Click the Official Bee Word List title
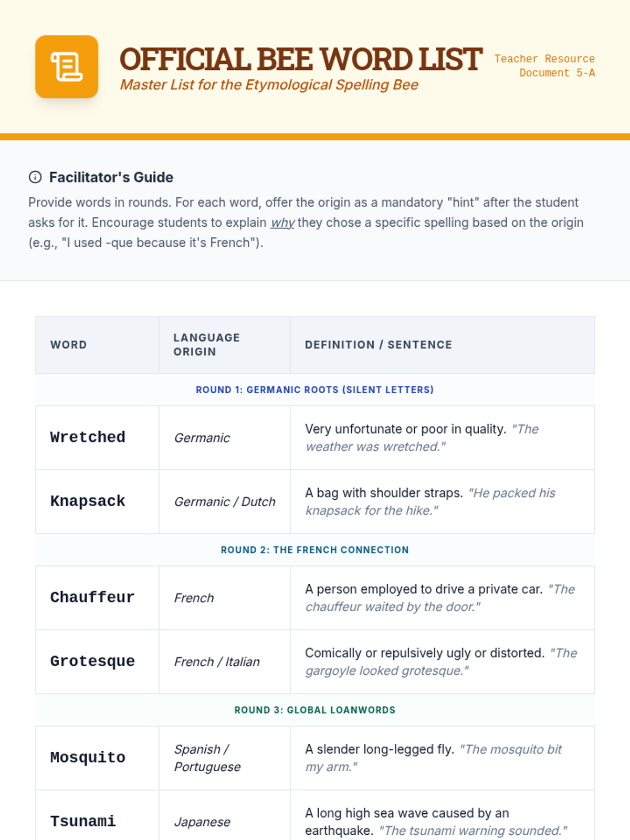The width and height of the screenshot is (630, 840). pos(300,59)
